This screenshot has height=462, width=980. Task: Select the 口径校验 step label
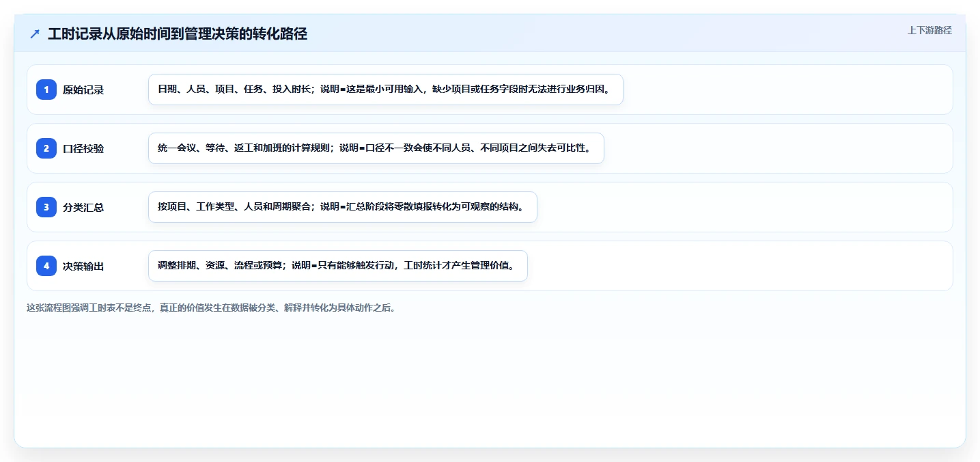point(83,148)
